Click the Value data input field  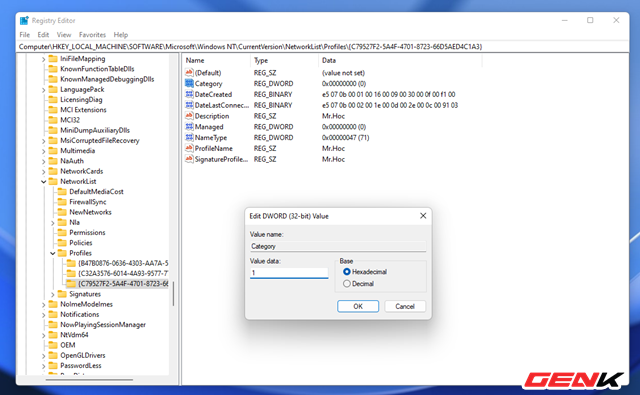(289, 273)
